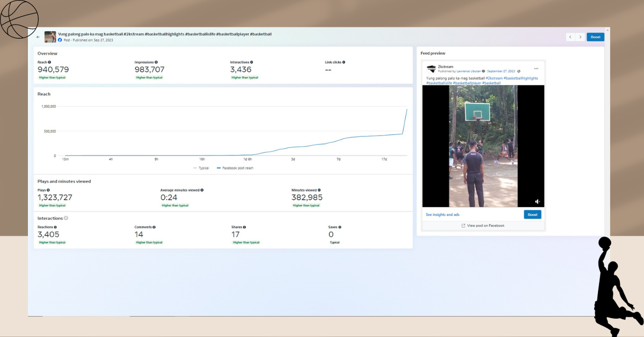Click the Average minutes viewed value 0:24
The height and width of the screenshot is (337, 644).
[x=169, y=197]
